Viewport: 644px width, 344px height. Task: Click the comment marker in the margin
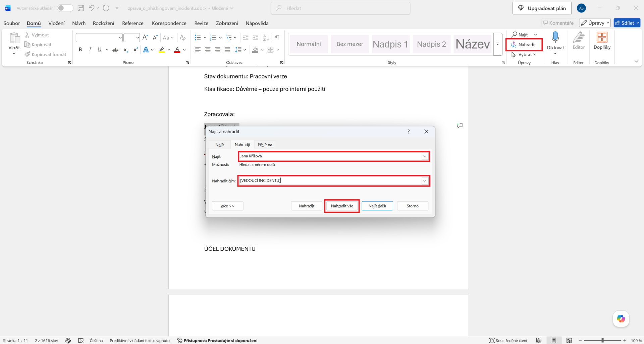click(460, 126)
